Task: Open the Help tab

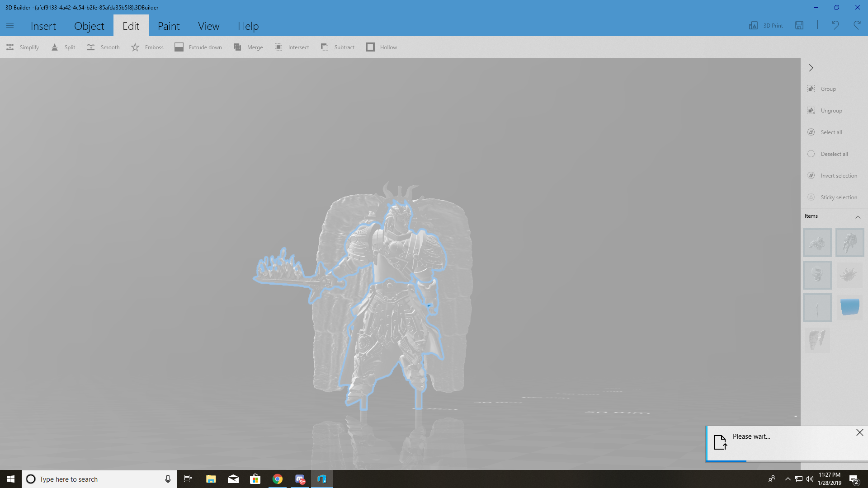Action: 248,26
